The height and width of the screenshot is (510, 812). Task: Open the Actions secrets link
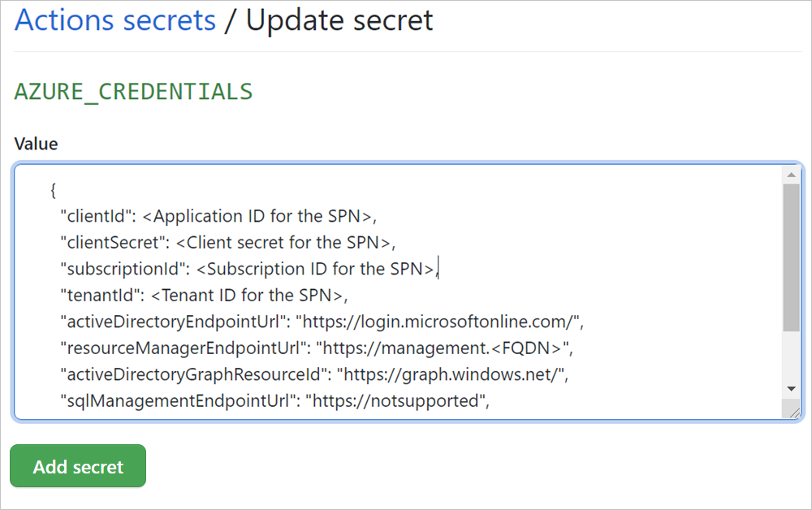[114, 20]
